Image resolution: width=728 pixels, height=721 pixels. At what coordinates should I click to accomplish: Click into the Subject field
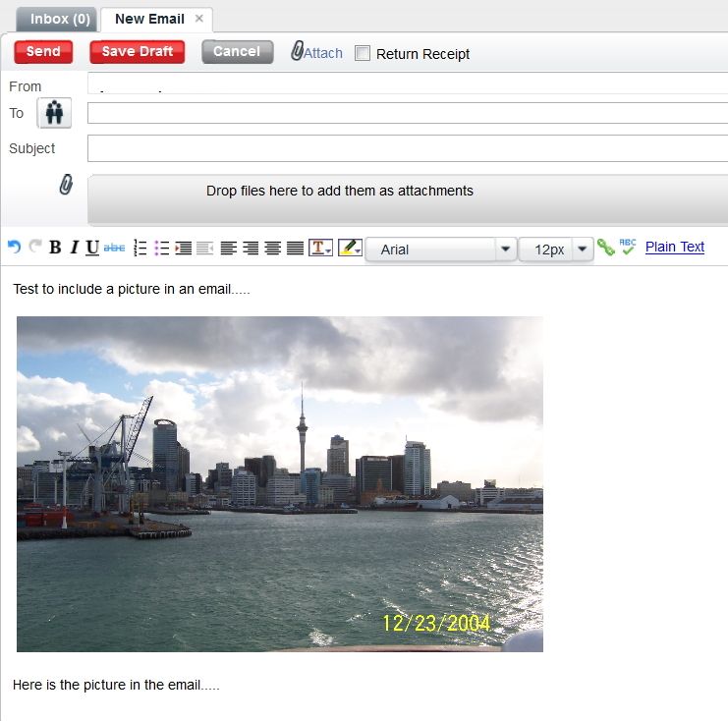coord(407,149)
